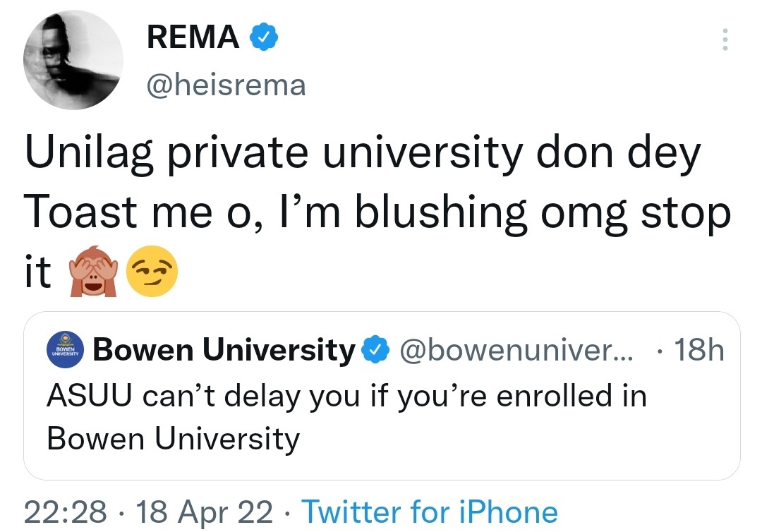Click the 18h quoted tweet timestamp
The image size is (762, 532).
click(698, 350)
